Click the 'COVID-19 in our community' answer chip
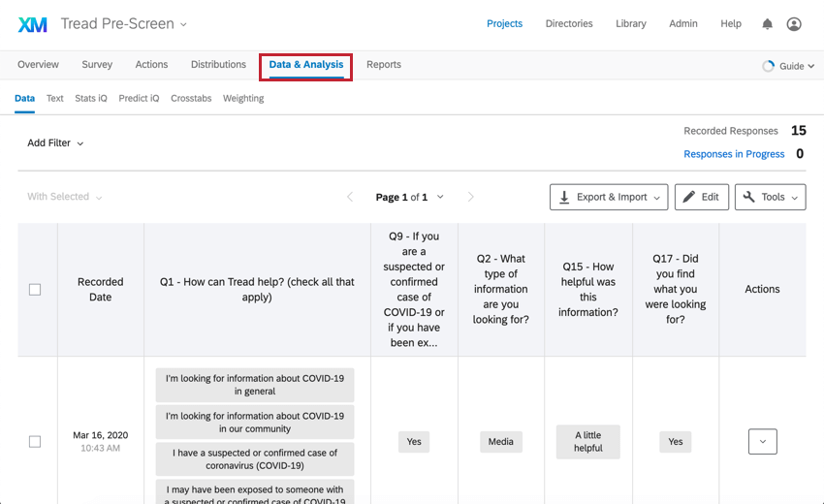This screenshot has width=824, height=504. [255, 422]
